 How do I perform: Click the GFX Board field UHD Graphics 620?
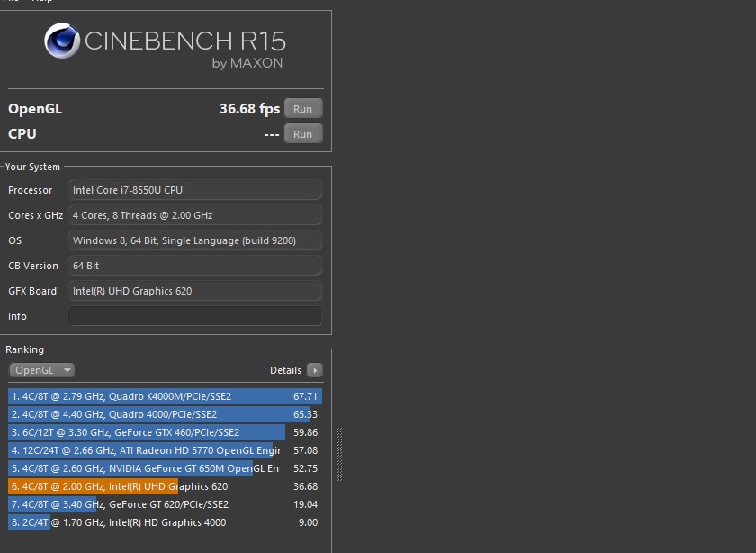point(195,291)
